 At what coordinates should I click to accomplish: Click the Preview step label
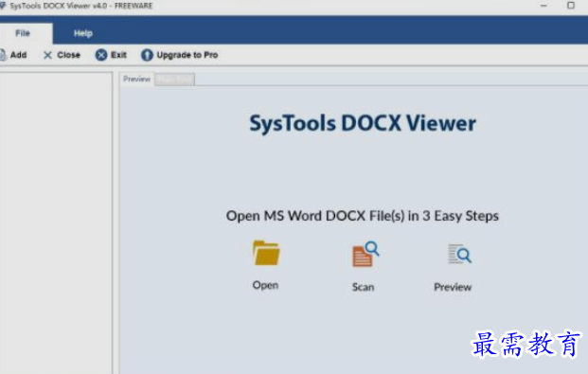pyautogui.click(x=453, y=287)
